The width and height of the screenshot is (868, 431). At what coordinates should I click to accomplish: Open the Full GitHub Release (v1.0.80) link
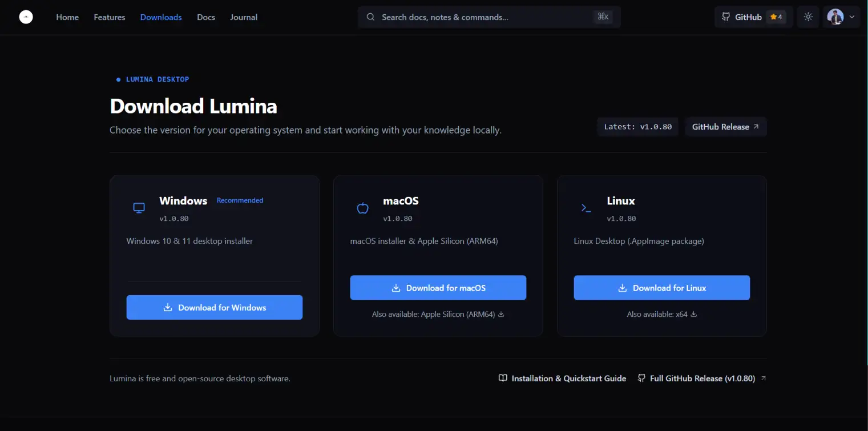click(x=702, y=378)
